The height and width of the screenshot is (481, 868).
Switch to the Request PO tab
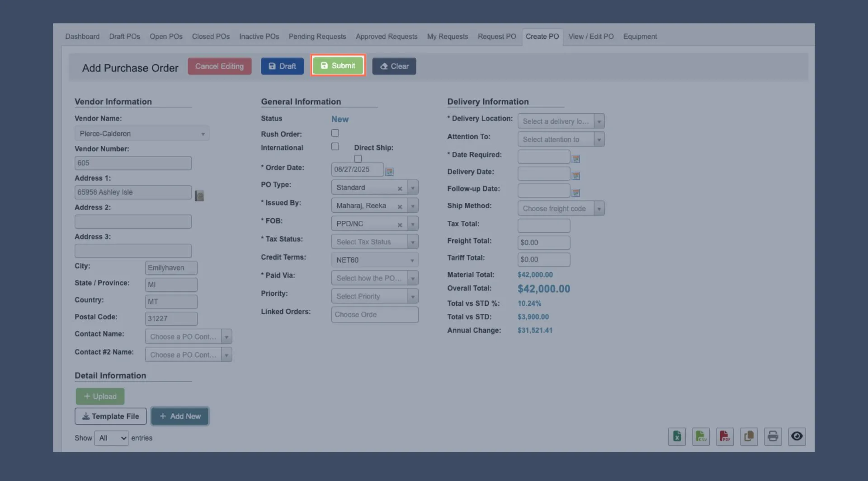[497, 37]
